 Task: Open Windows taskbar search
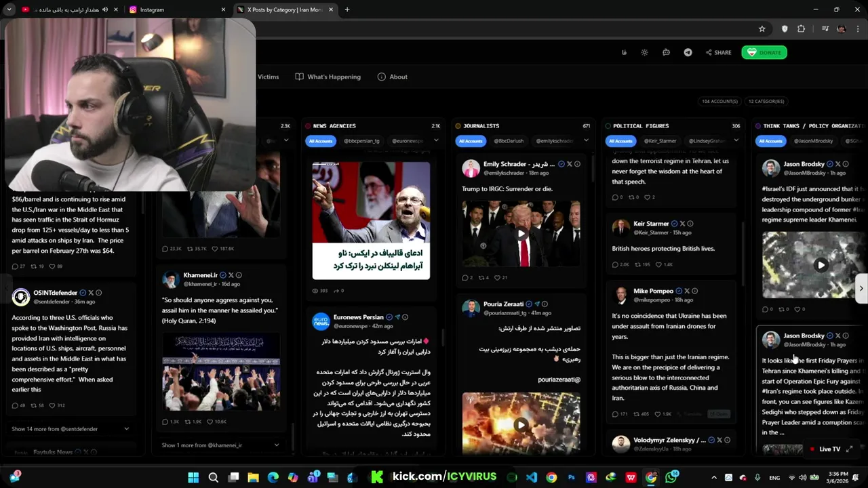(213, 478)
